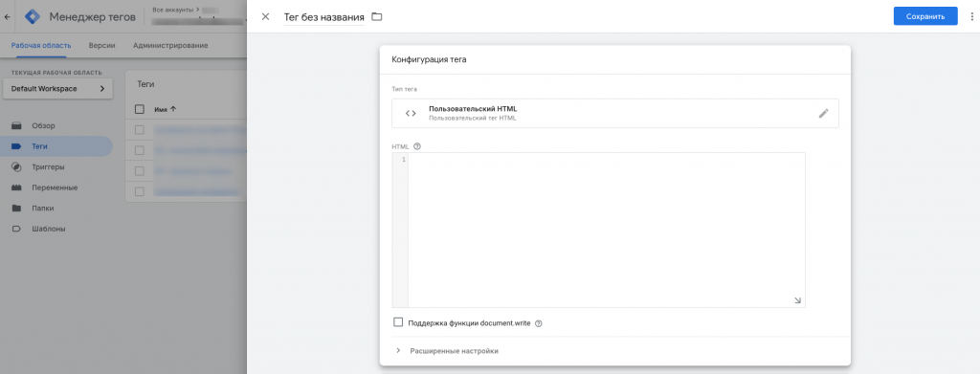Open 'Триггеры' in the sidebar
This screenshot has height=374, width=980.
click(48, 166)
